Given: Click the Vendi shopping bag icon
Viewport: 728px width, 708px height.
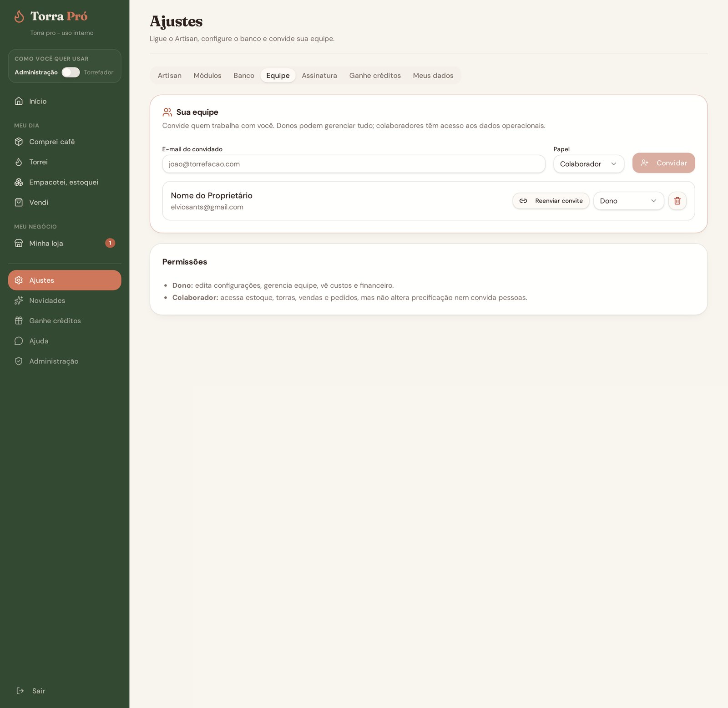Looking at the screenshot, I should [19, 202].
